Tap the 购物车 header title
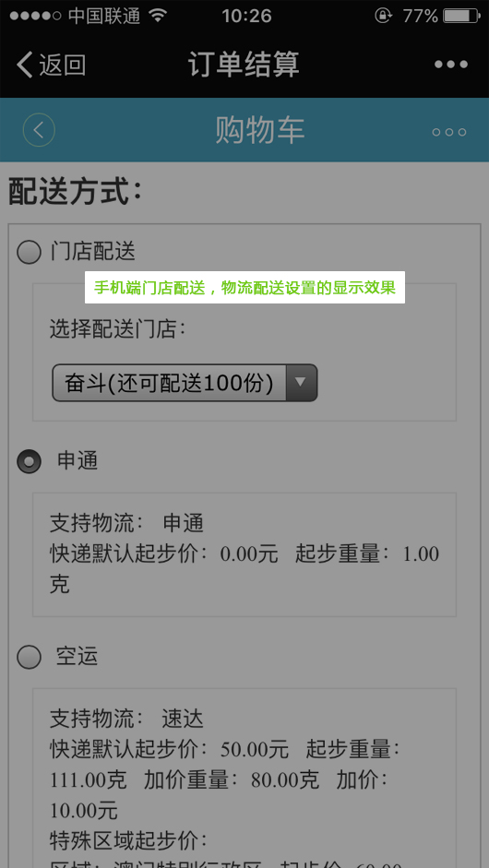The width and height of the screenshot is (489, 868). pyautogui.click(x=260, y=130)
